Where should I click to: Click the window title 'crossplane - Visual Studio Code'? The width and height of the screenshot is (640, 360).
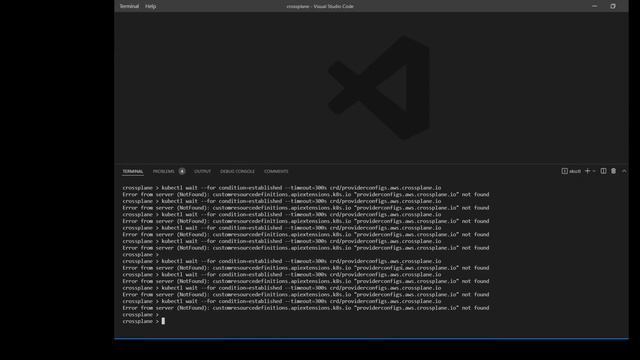(320, 6)
